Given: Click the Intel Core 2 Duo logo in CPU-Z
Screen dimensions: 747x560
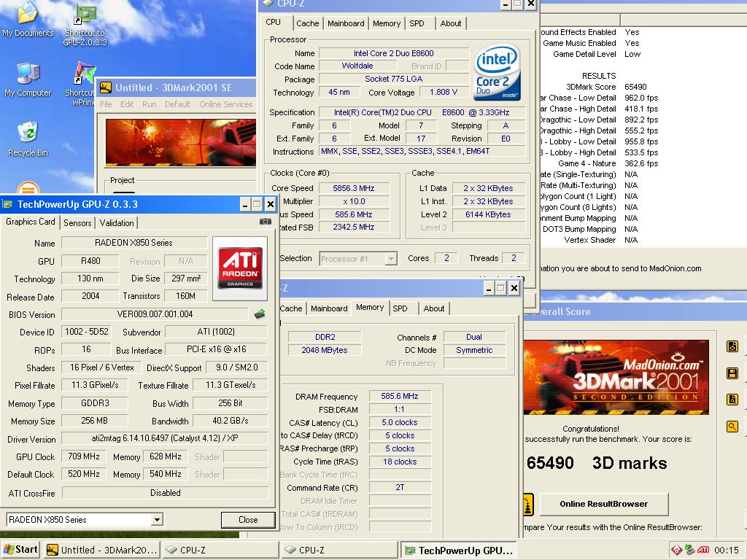Looking at the screenshot, I should 497,72.
